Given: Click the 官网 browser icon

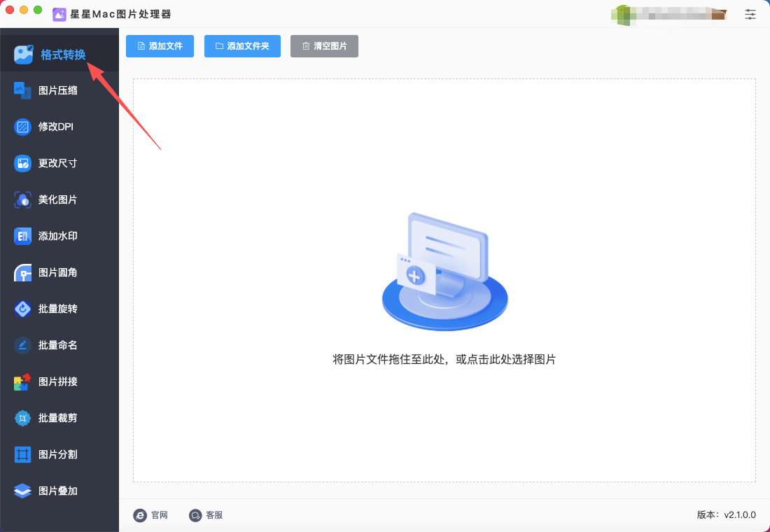Looking at the screenshot, I should click(x=140, y=514).
